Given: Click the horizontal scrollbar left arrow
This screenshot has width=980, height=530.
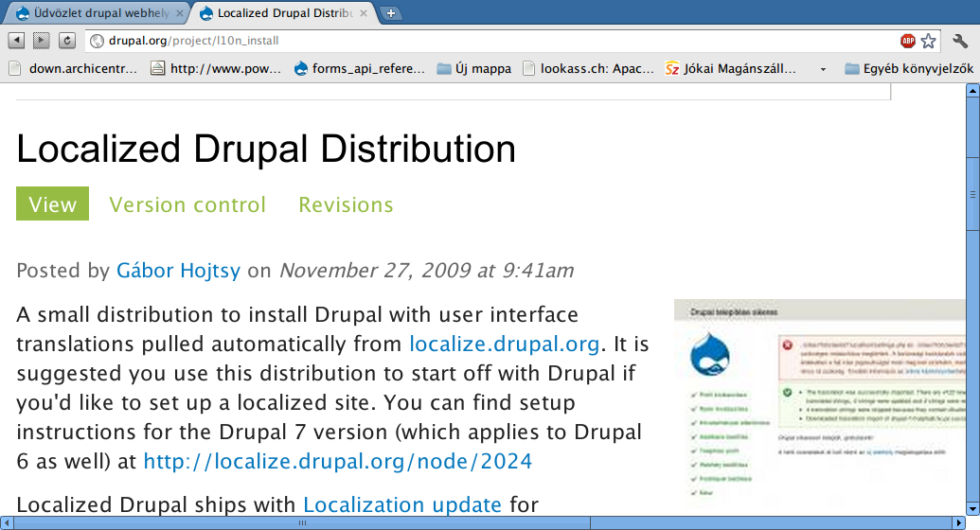Looking at the screenshot, I should pyautogui.click(x=7, y=522).
